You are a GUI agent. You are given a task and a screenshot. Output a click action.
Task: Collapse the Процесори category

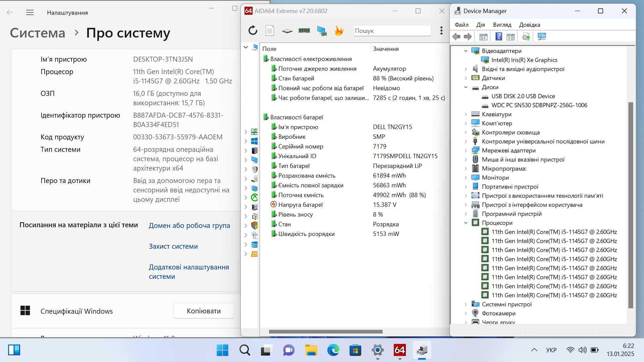click(x=466, y=223)
